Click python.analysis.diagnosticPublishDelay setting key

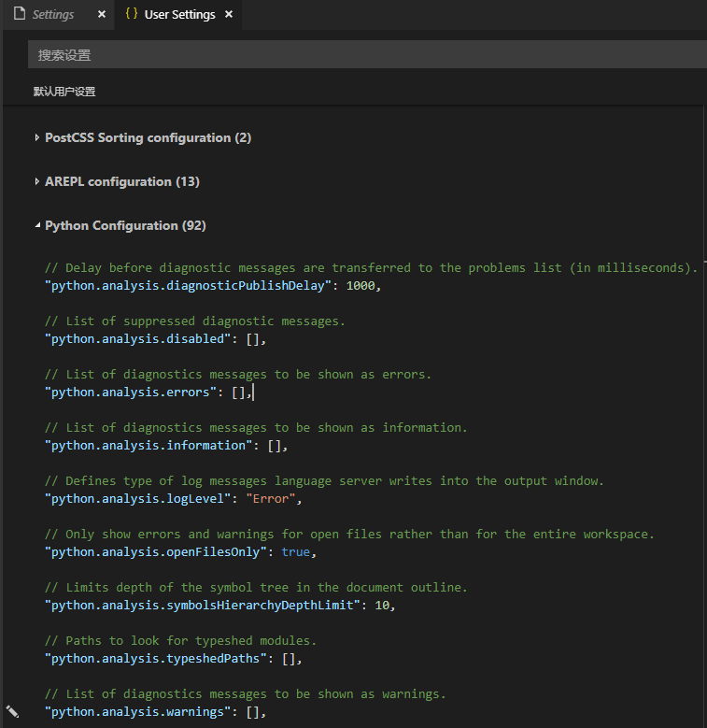188,286
